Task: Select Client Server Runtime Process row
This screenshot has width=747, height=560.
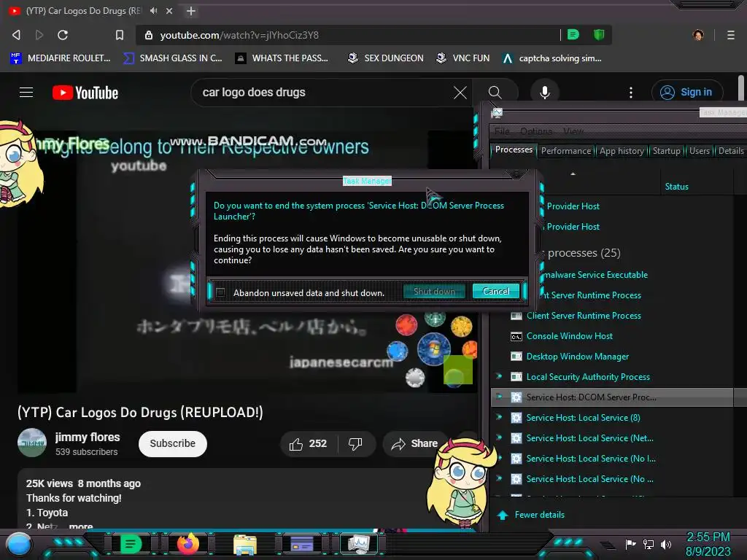Action: tap(584, 315)
